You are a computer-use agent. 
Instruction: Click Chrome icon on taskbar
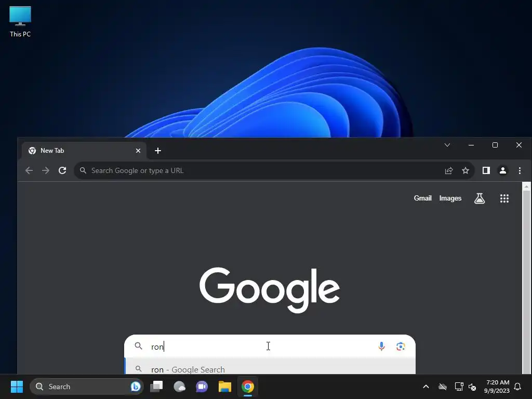point(248,387)
